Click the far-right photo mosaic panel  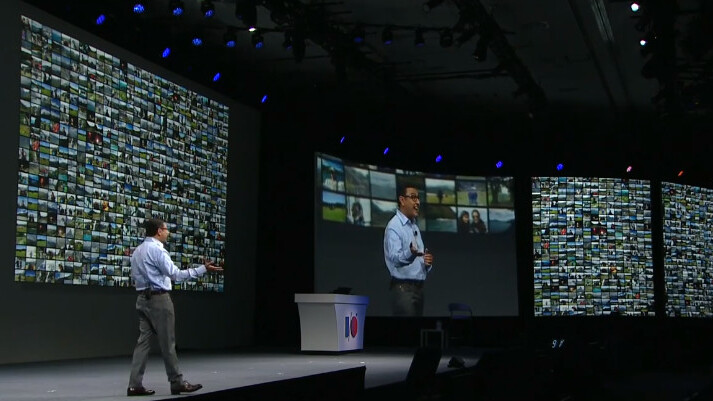[x=687, y=248]
